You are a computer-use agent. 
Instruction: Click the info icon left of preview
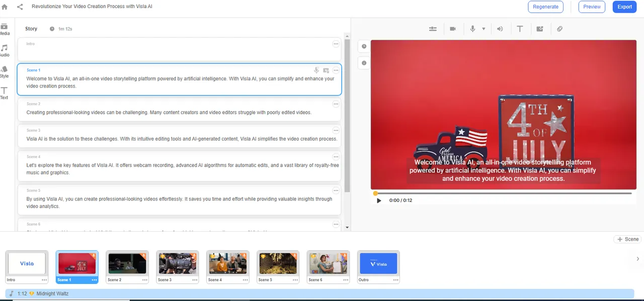pyautogui.click(x=364, y=63)
